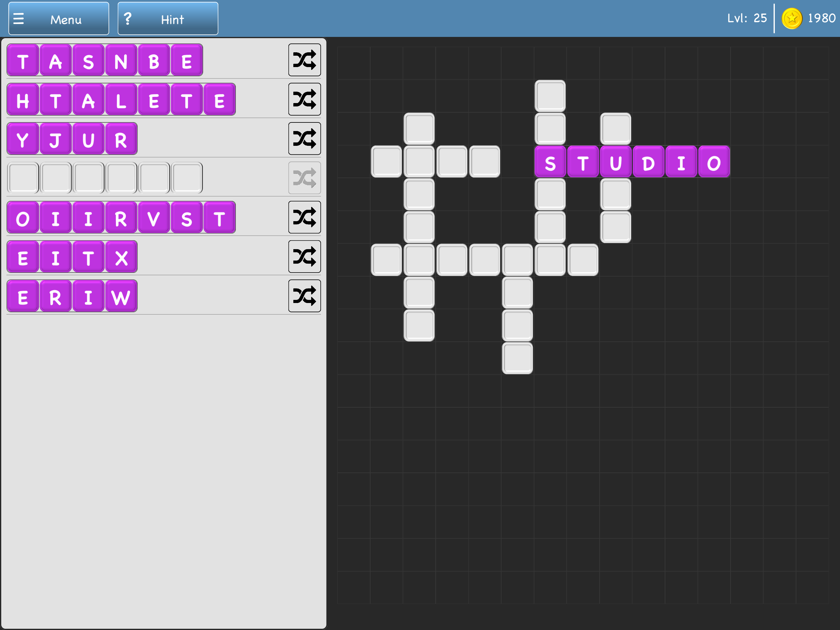Click the final O tile in STUDIO
This screenshot has height=630, width=840.
pyautogui.click(x=714, y=161)
